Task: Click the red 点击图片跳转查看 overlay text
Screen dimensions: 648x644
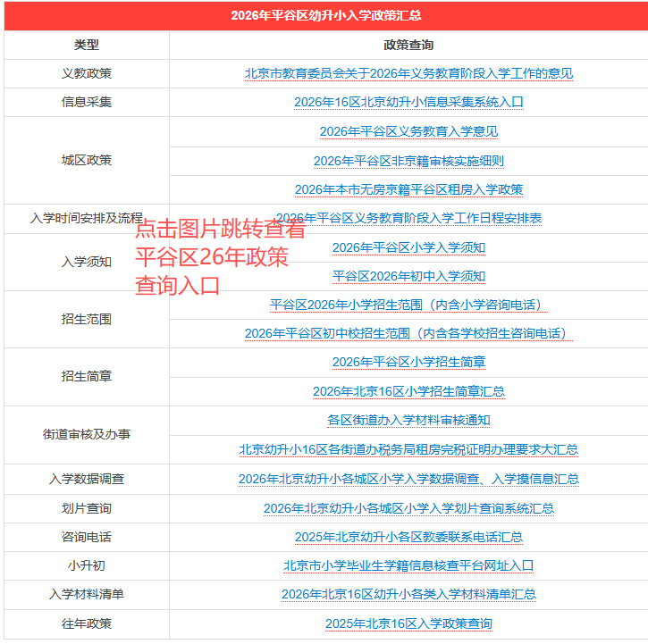Action: (x=220, y=230)
